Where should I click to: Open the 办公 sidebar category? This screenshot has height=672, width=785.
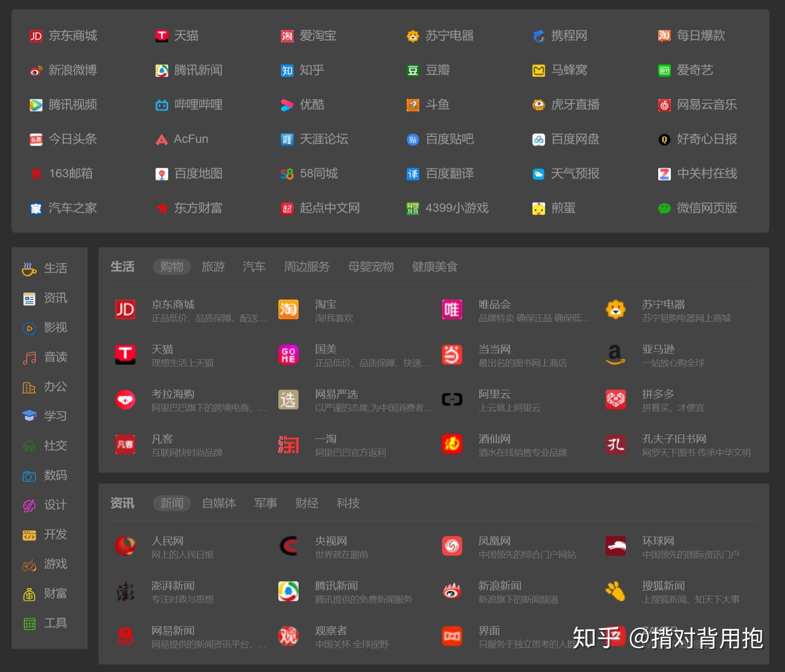[49, 387]
